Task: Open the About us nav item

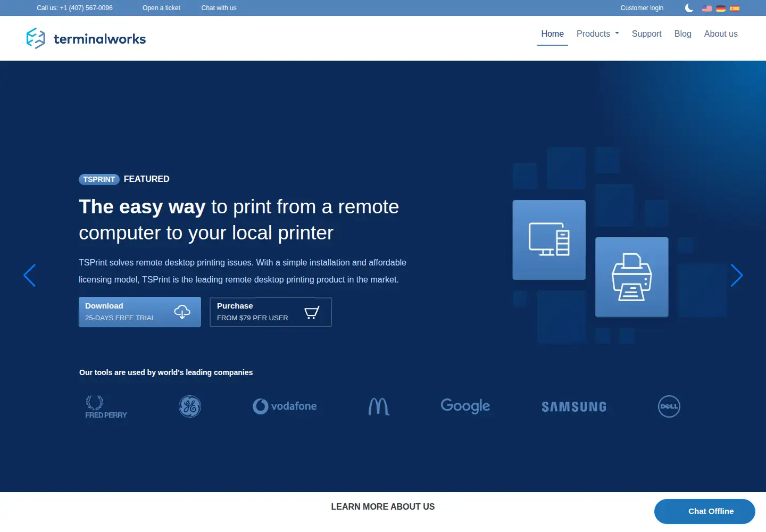Action: pyautogui.click(x=721, y=34)
